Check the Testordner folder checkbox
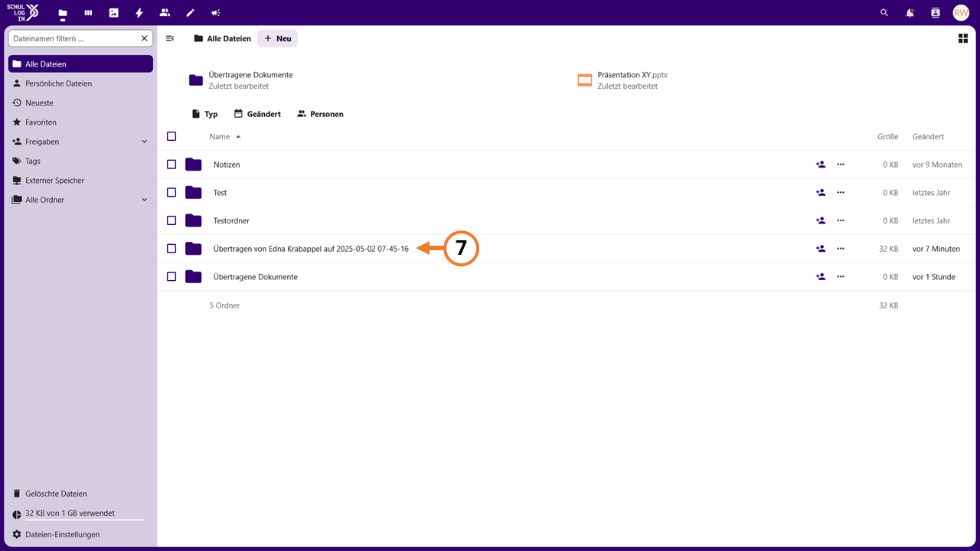Image resolution: width=980 pixels, height=551 pixels. pyautogui.click(x=171, y=220)
